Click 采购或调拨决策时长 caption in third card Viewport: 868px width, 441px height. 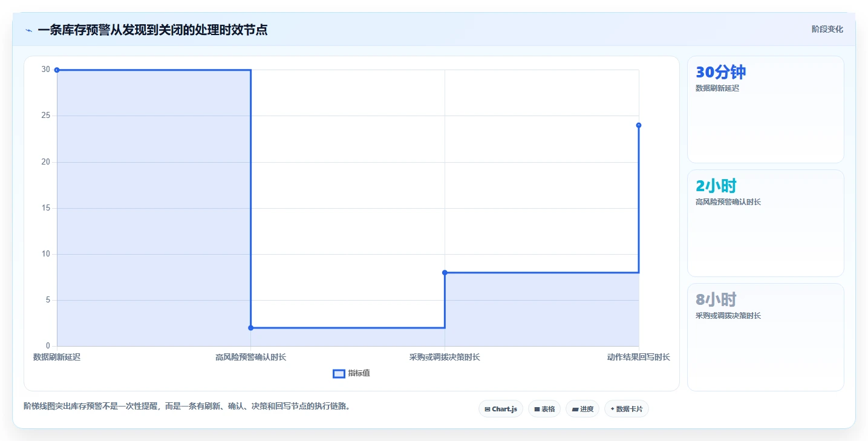728,315
